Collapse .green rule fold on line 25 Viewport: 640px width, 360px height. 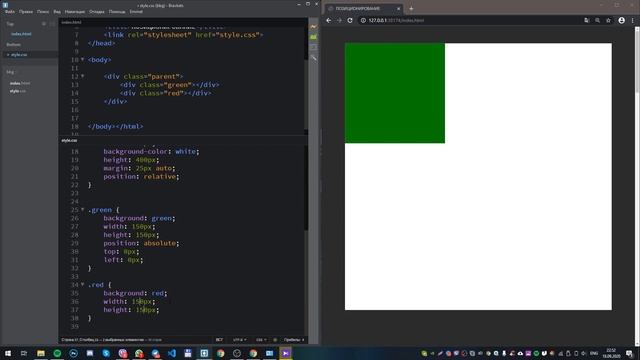(x=82, y=209)
